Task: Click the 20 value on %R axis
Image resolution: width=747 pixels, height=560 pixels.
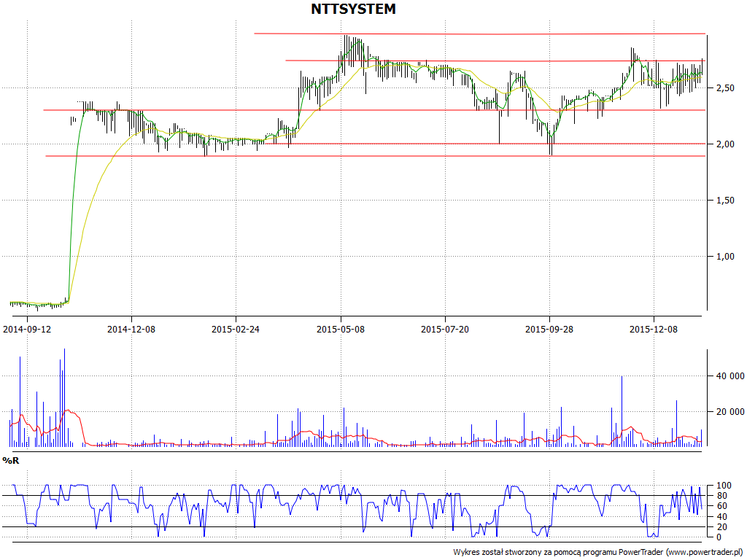Action: click(x=721, y=526)
